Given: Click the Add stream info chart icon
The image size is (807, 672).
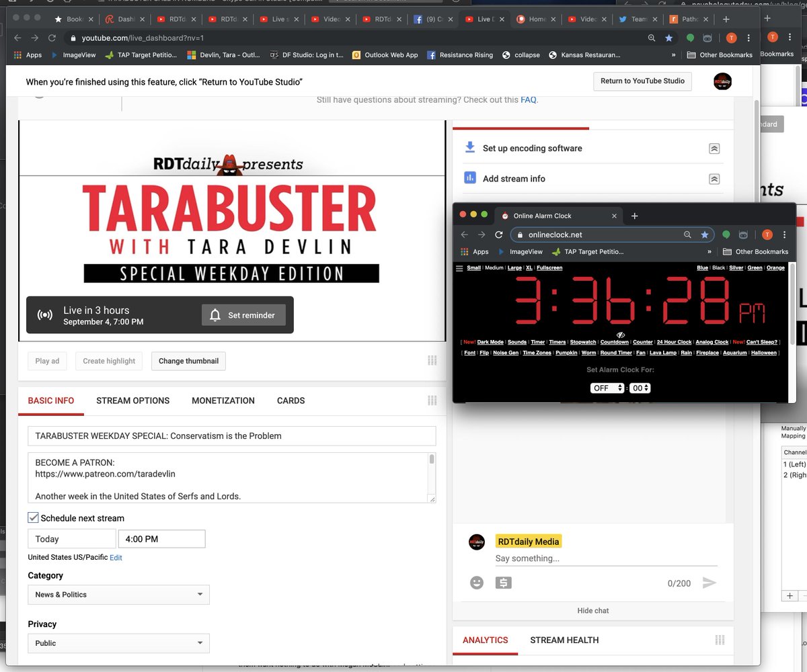Looking at the screenshot, I should click(x=470, y=178).
